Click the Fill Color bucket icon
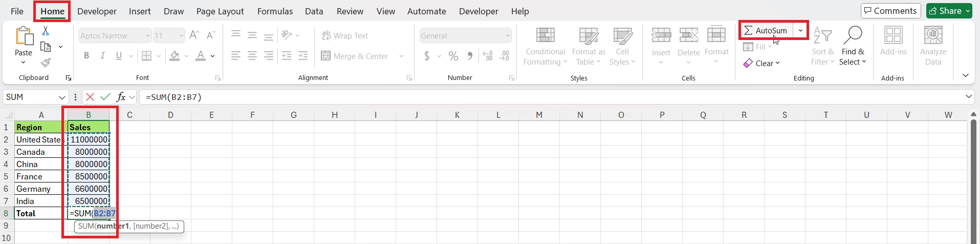980x244 pixels. tap(175, 56)
